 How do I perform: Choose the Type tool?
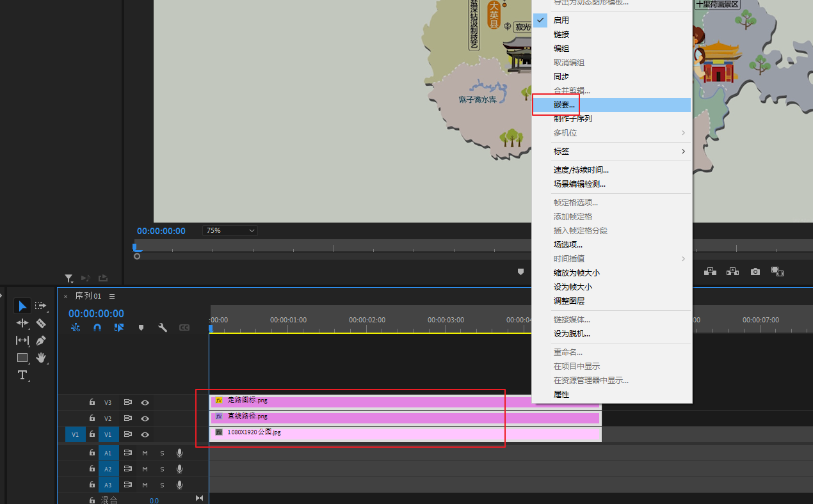click(x=22, y=375)
